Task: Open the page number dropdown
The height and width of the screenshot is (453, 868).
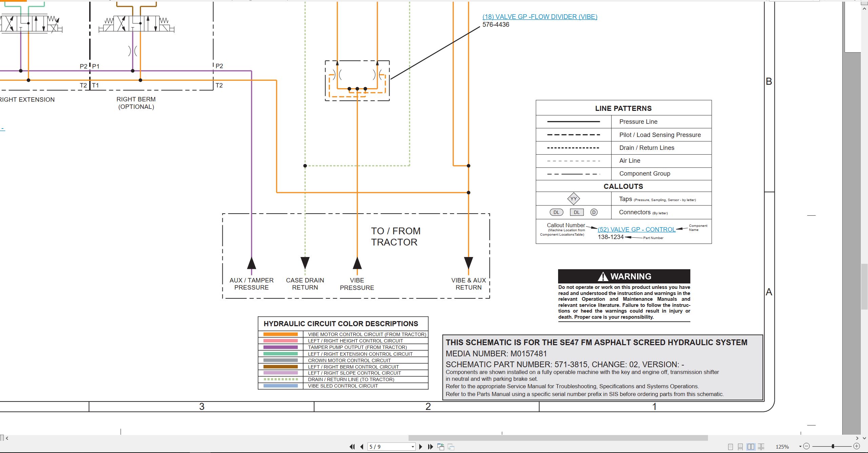Action: [413, 447]
